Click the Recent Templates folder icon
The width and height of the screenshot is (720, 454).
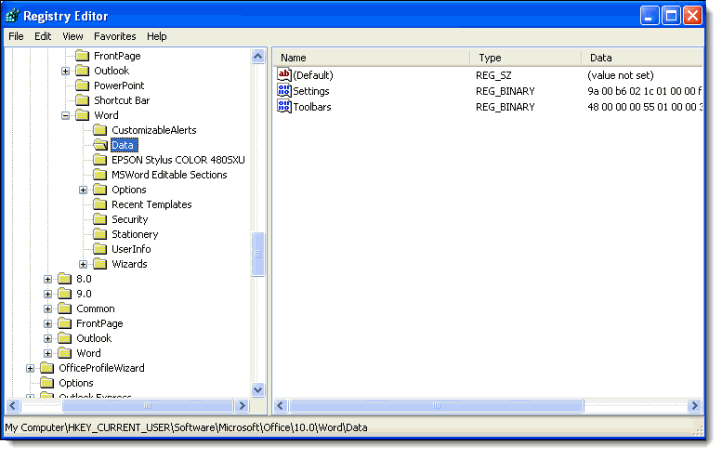[x=100, y=204]
